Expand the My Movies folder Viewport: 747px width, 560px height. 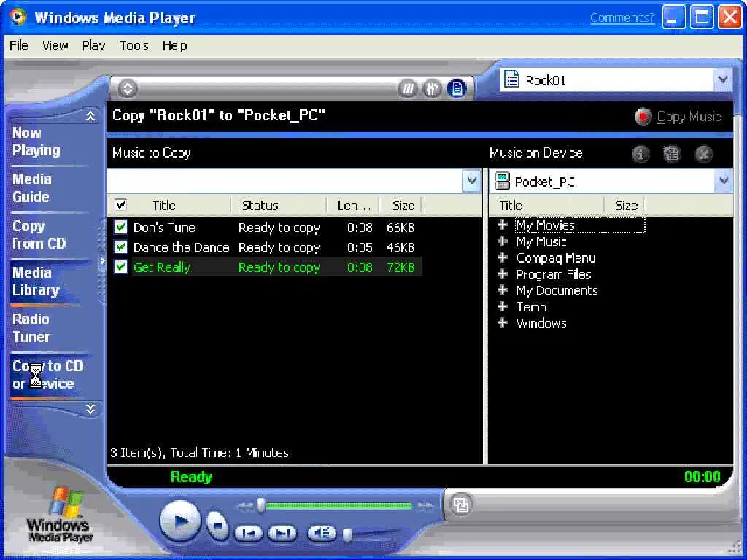pos(503,225)
